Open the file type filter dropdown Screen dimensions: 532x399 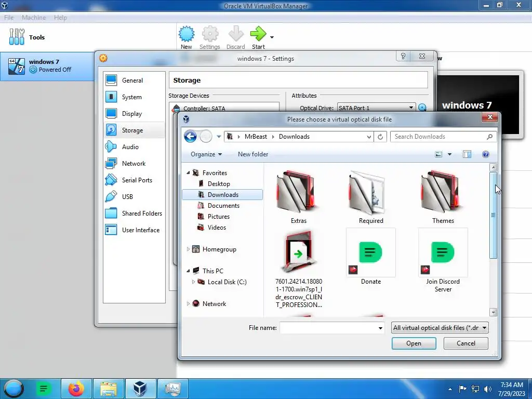click(440, 328)
